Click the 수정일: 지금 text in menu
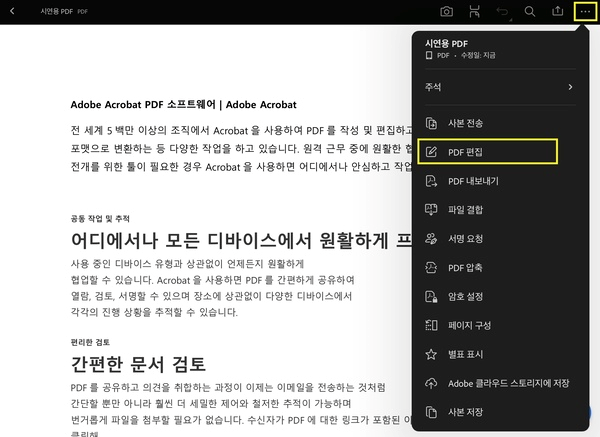This screenshot has height=437, width=600. tap(478, 55)
